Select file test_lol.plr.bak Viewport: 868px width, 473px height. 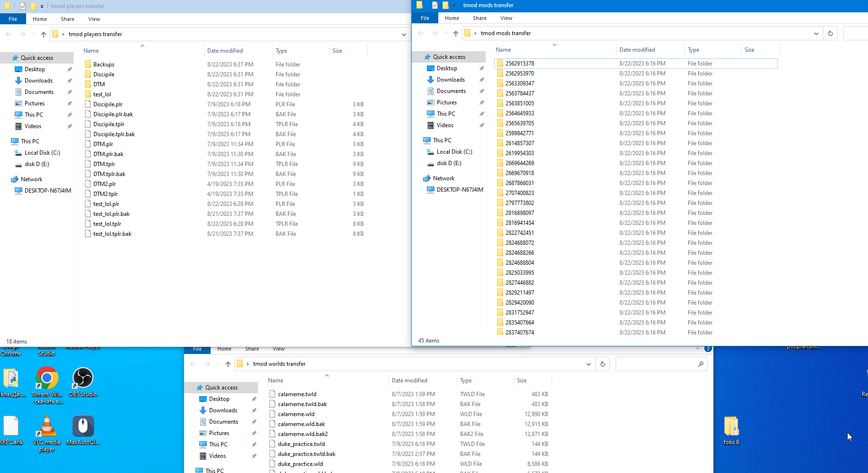[x=225, y=214]
